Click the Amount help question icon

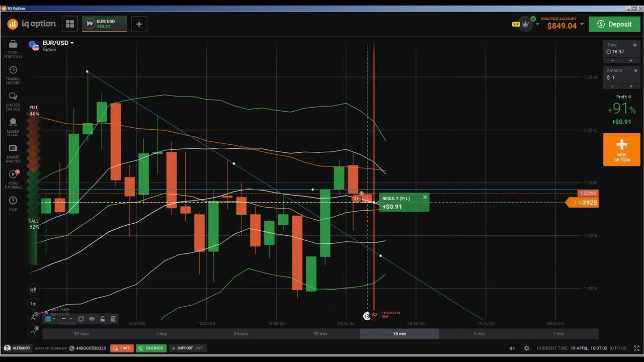635,70
